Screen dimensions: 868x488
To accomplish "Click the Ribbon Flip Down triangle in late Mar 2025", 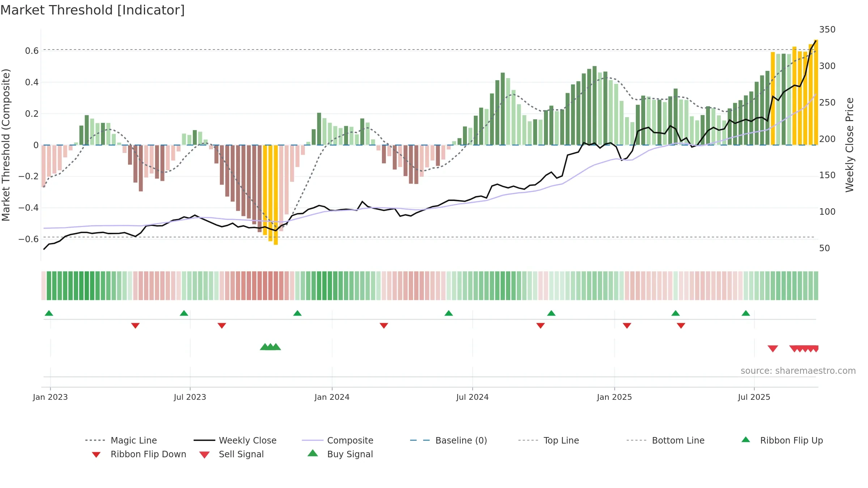I will pos(681,326).
